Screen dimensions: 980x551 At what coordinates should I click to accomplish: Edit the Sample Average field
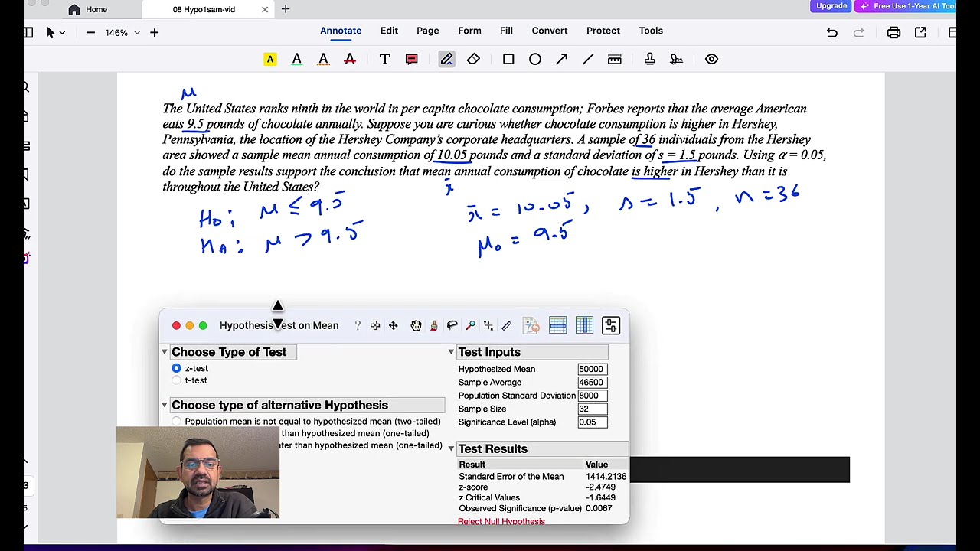coord(593,382)
